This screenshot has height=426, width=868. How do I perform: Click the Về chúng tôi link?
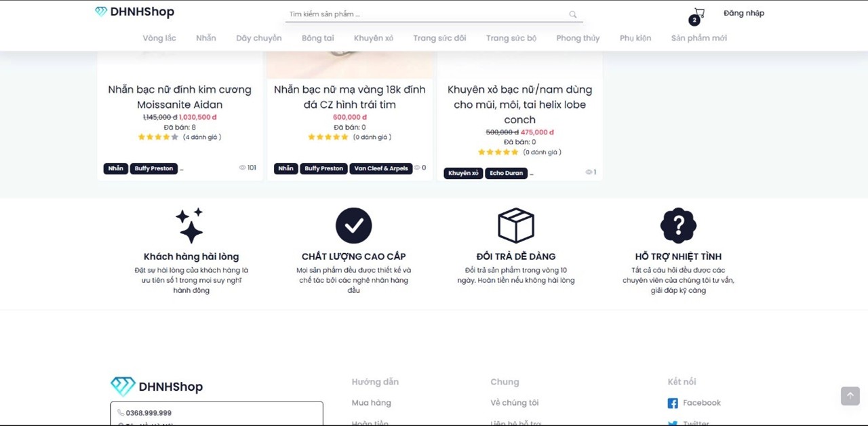[514, 403]
